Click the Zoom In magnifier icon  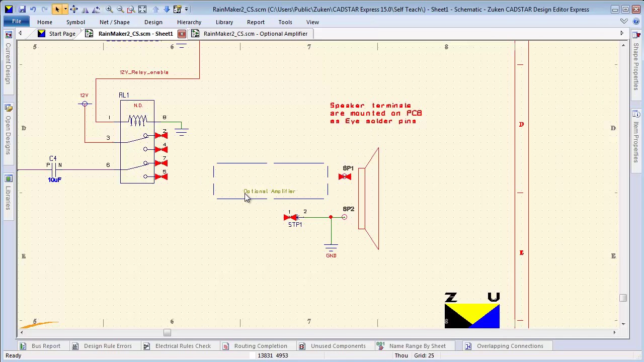pyautogui.click(x=109, y=9)
